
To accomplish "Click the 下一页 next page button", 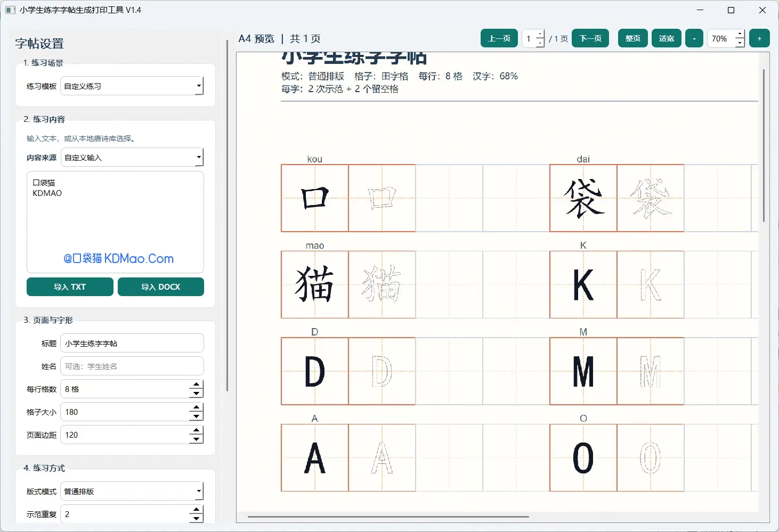I will [x=590, y=38].
